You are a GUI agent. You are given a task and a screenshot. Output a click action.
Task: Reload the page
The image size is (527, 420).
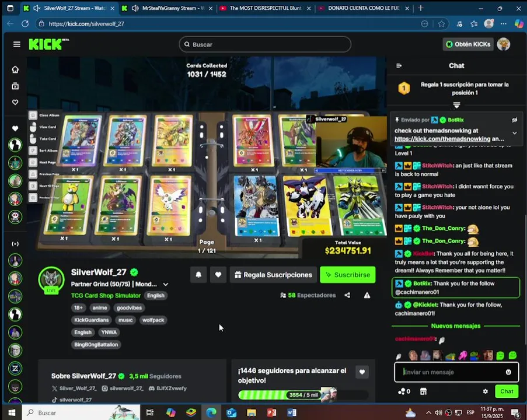point(25,23)
